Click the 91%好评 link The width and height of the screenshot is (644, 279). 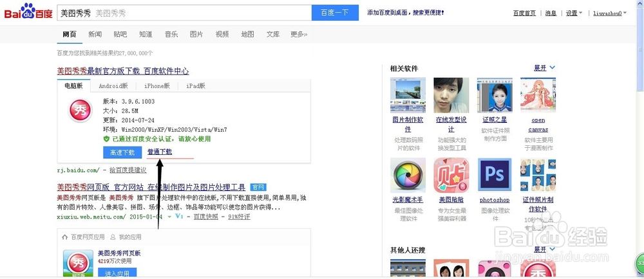click(x=239, y=217)
